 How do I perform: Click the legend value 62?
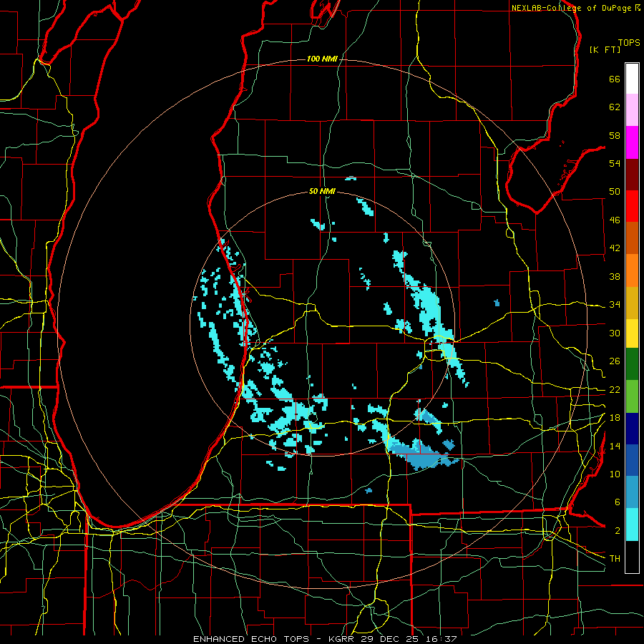(x=615, y=107)
